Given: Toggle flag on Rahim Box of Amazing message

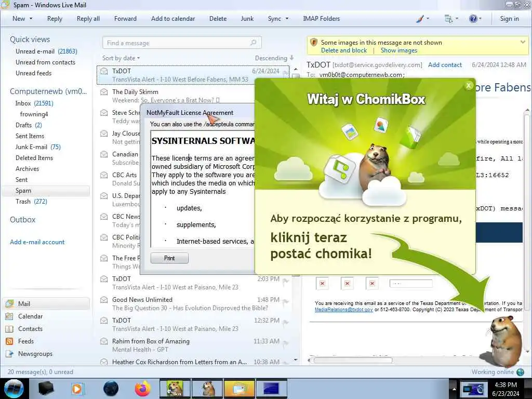Looking at the screenshot, I should coord(286,343).
